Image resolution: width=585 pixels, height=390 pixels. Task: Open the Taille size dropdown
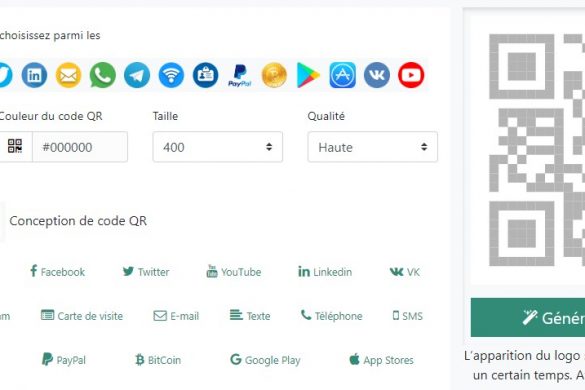(x=218, y=147)
